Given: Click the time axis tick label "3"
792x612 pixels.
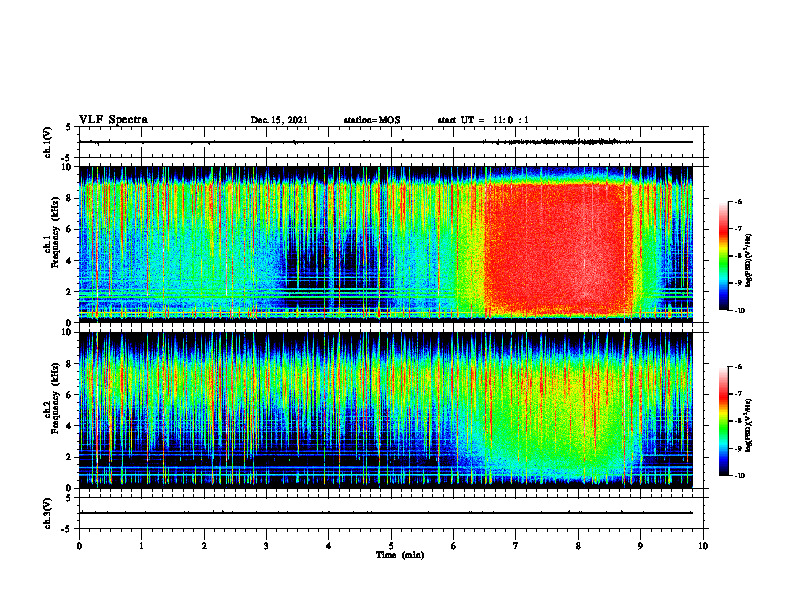Looking at the screenshot, I should 266,546.
